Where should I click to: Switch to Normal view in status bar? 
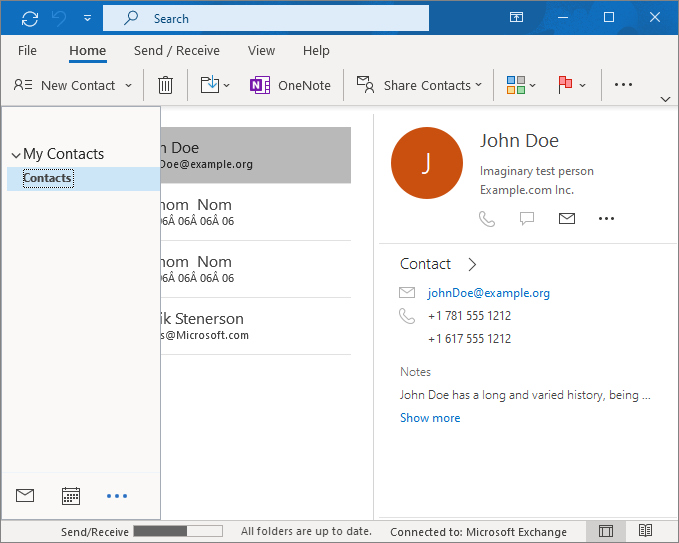(605, 531)
